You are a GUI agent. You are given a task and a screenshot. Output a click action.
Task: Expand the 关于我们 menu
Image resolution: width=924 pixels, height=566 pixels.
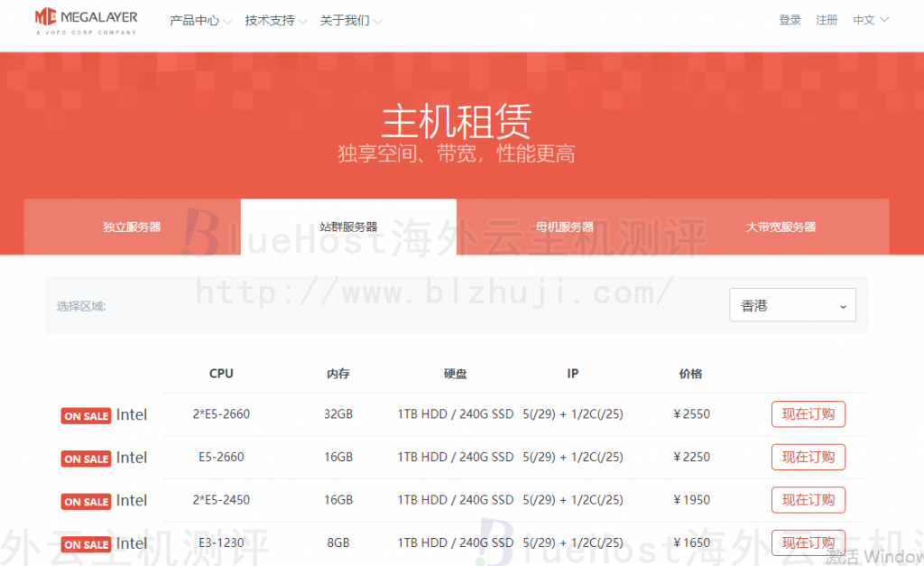coord(350,21)
